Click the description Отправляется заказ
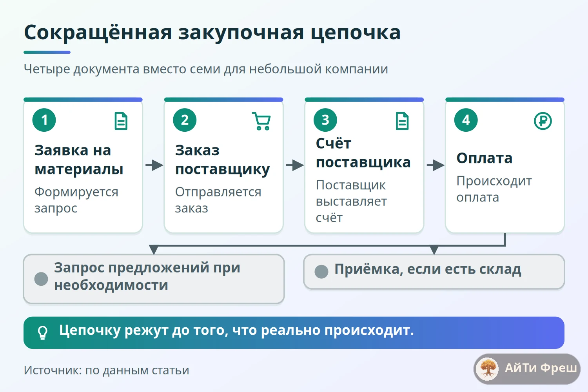588x392 pixels. coord(218,200)
